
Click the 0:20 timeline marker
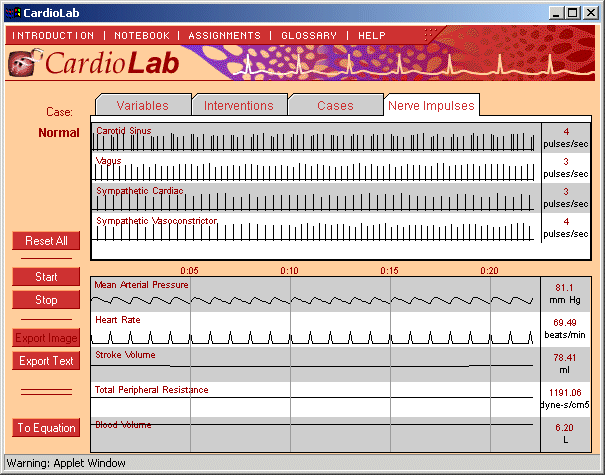point(489,270)
